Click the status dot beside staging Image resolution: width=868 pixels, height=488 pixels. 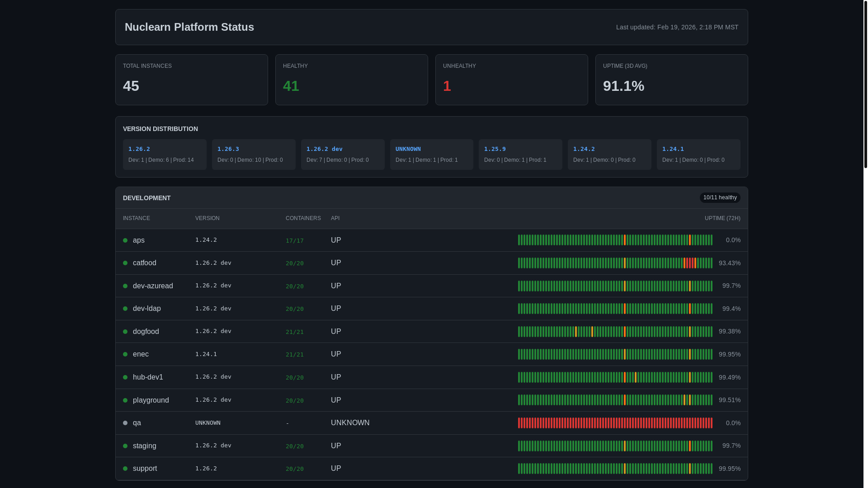coord(125,446)
